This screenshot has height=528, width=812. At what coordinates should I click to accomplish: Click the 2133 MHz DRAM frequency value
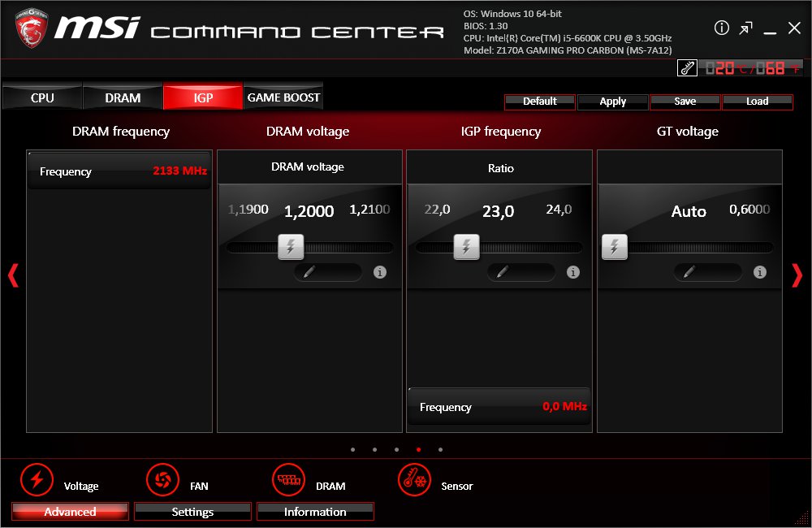coord(179,171)
